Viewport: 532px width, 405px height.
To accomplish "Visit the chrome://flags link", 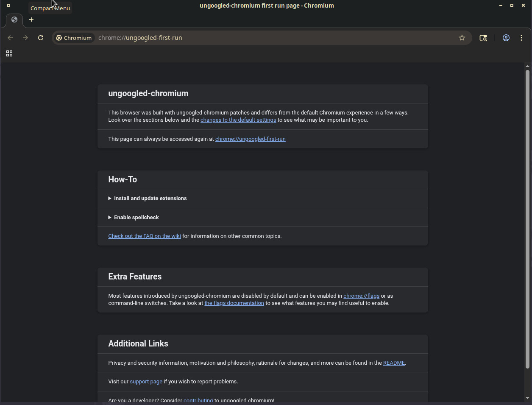I will pyautogui.click(x=361, y=296).
